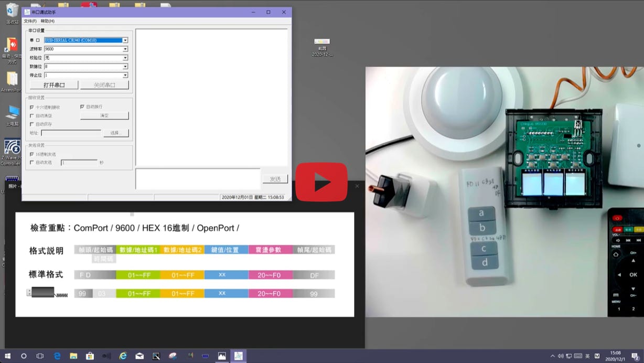Open the Windows Start menu
Screen dimensions: 644x363
8,356
